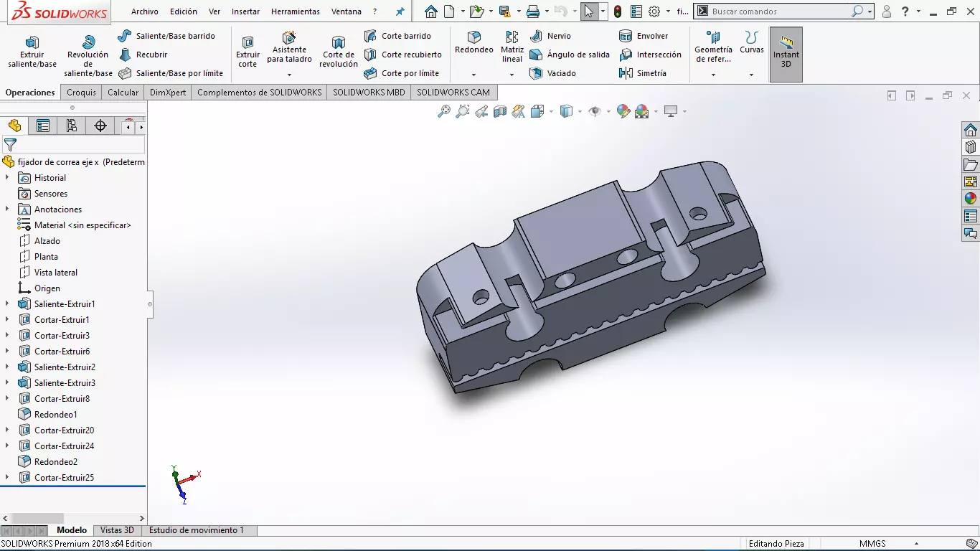
Task: Open the Curvas tool
Action: [x=752, y=43]
